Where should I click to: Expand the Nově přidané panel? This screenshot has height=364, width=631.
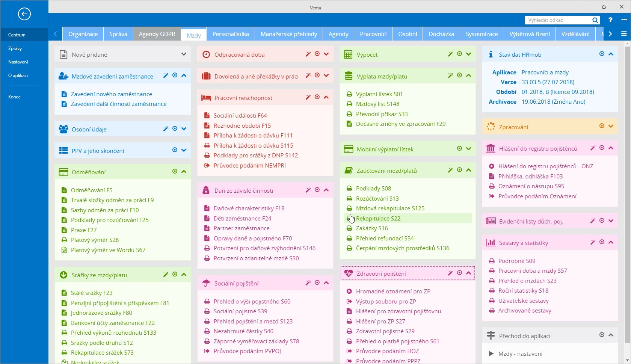pos(184,54)
